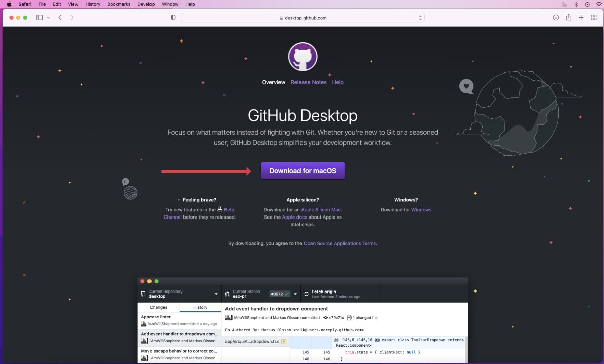Go back with Safari back arrow
Screen dimensions: 604x364
tap(60, 18)
